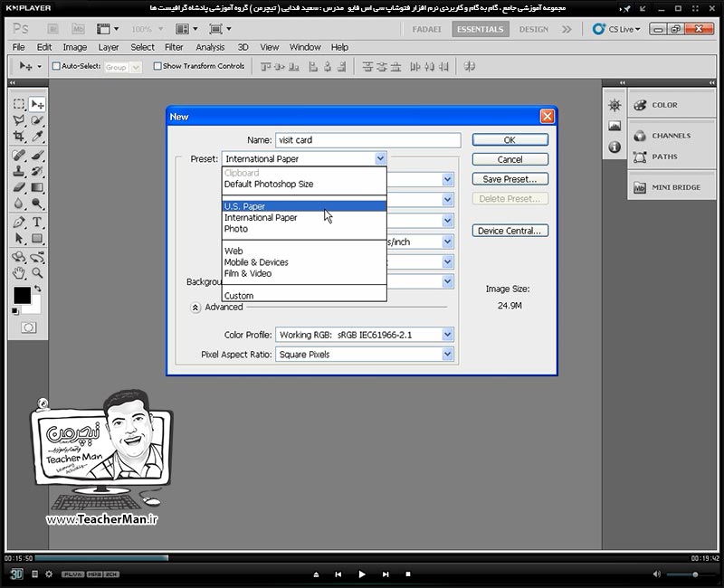Select the Path Selection tool
Screen dimensions: 724x588
point(18,239)
